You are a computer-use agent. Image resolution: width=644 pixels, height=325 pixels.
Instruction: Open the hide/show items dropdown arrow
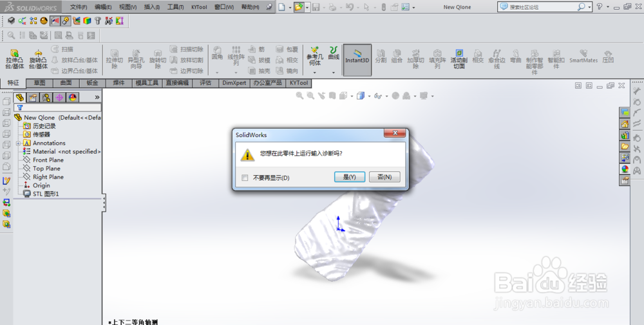click(x=386, y=96)
